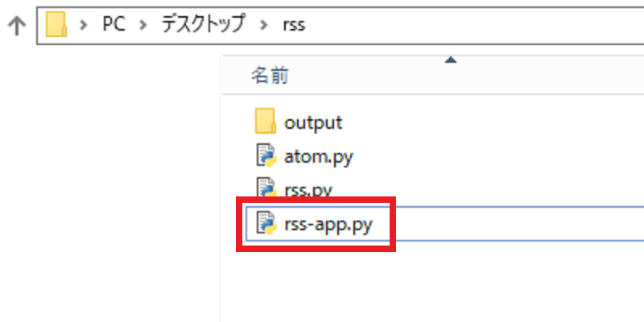Expand chevron between PC and デスクトップ
This screenshot has height=322, width=644.
(143, 25)
